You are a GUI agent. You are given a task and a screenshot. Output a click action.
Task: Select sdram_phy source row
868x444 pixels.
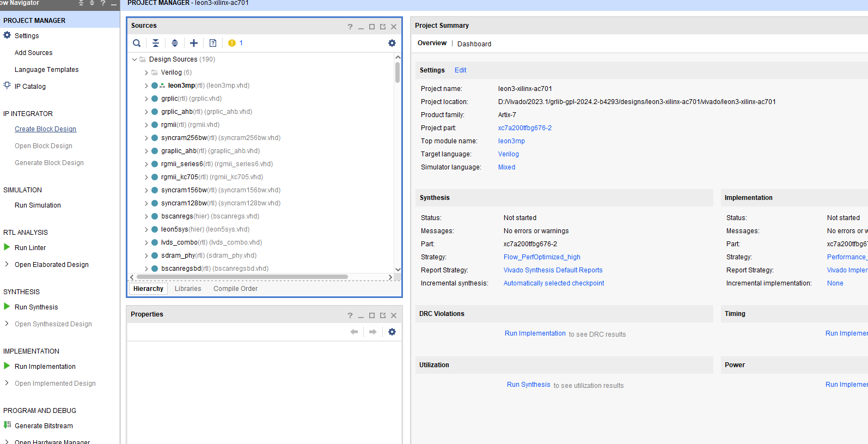209,256
